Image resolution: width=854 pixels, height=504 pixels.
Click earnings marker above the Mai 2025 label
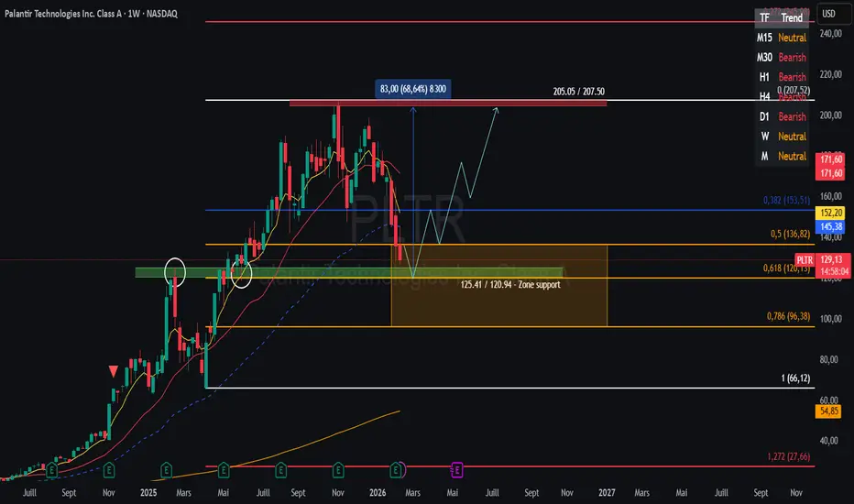click(224, 470)
